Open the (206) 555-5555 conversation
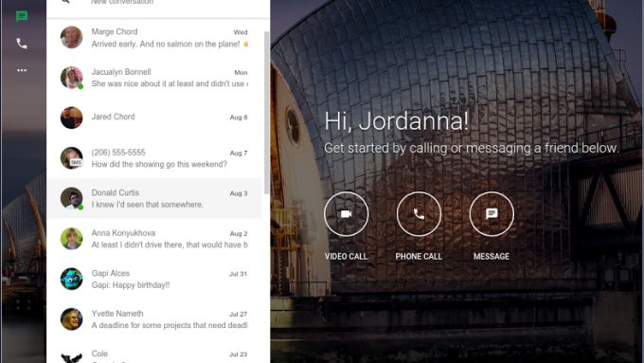 coord(118,153)
